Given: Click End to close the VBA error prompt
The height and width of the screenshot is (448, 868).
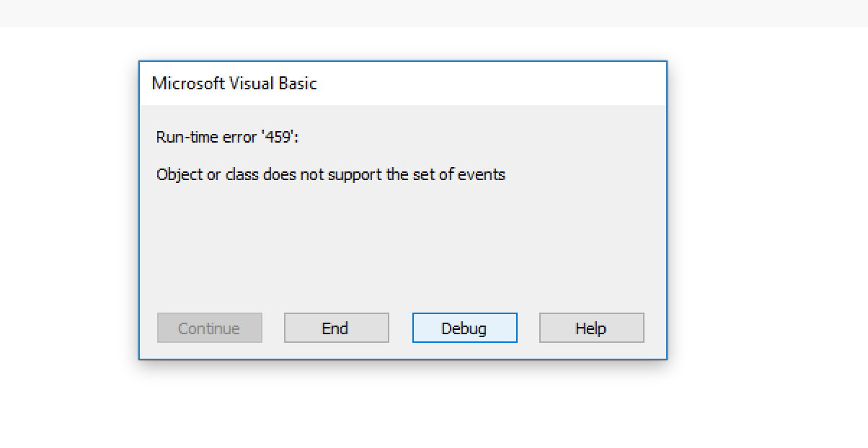Looking at the screenshot, I should [x=336, y=328].
